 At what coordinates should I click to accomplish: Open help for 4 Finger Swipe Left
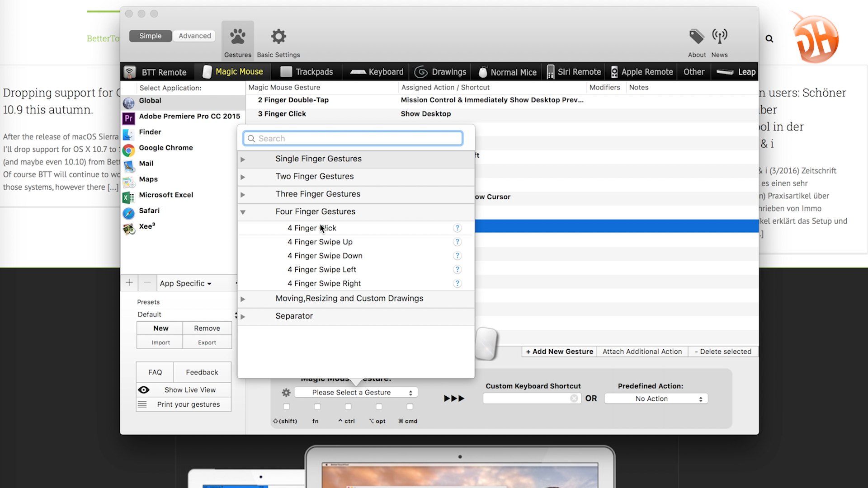click(x=457, y=270)
